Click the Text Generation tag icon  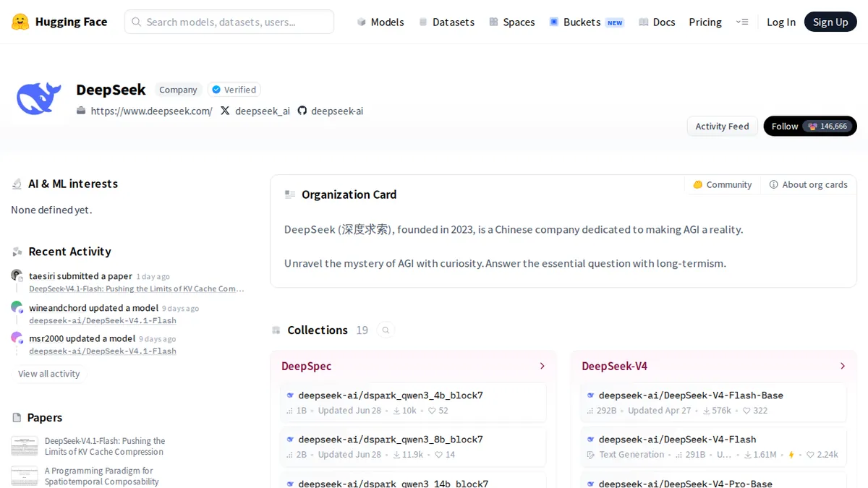(591, 455)
